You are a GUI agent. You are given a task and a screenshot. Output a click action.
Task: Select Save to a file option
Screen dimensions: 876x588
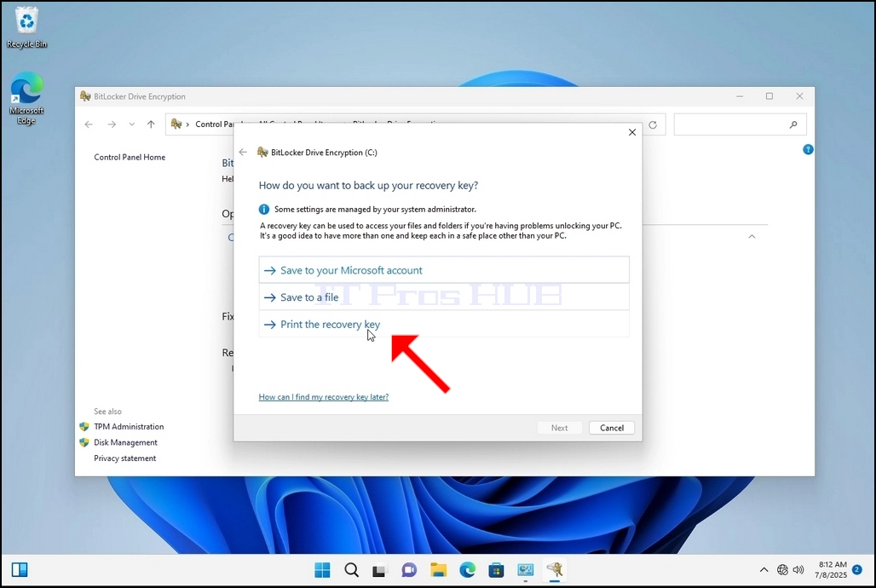click(444, 297)
